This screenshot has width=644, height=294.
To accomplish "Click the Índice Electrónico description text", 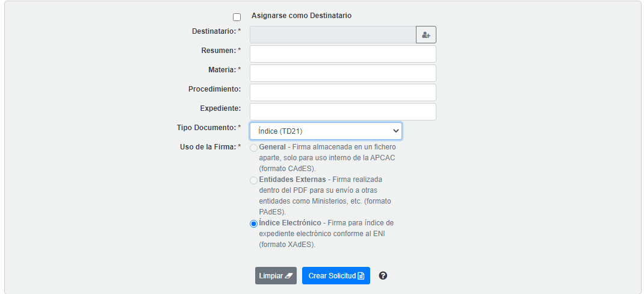I will (x=327, y=234).
